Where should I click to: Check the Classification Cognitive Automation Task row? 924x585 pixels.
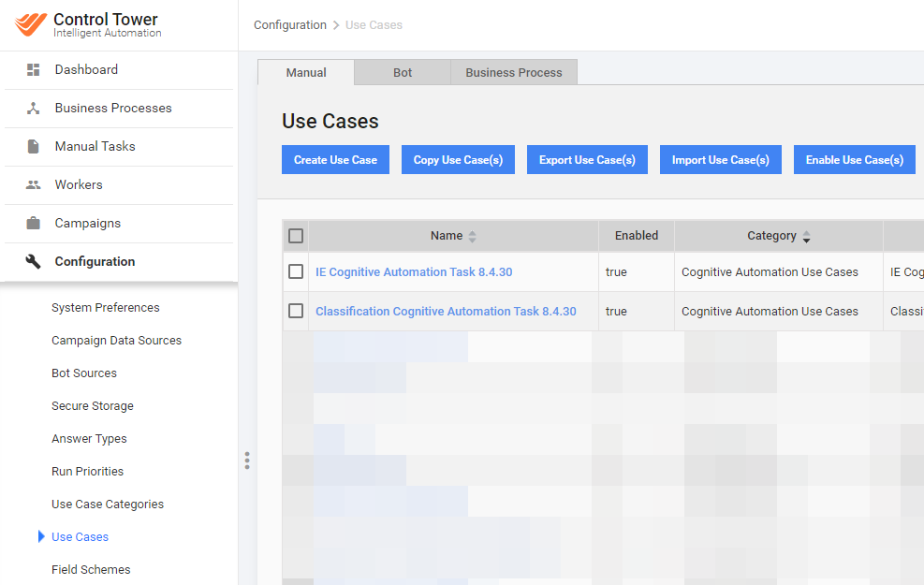(x=296, y=311)
